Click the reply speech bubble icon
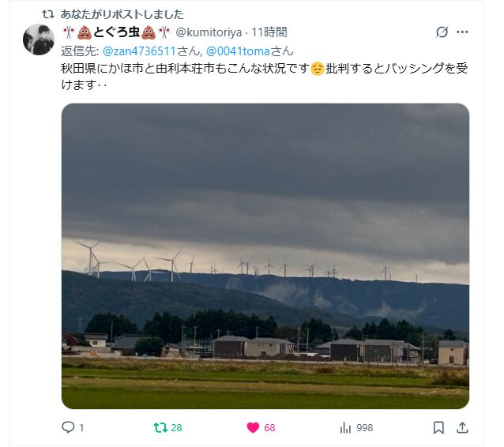The image size is (504, 447). 68,427
